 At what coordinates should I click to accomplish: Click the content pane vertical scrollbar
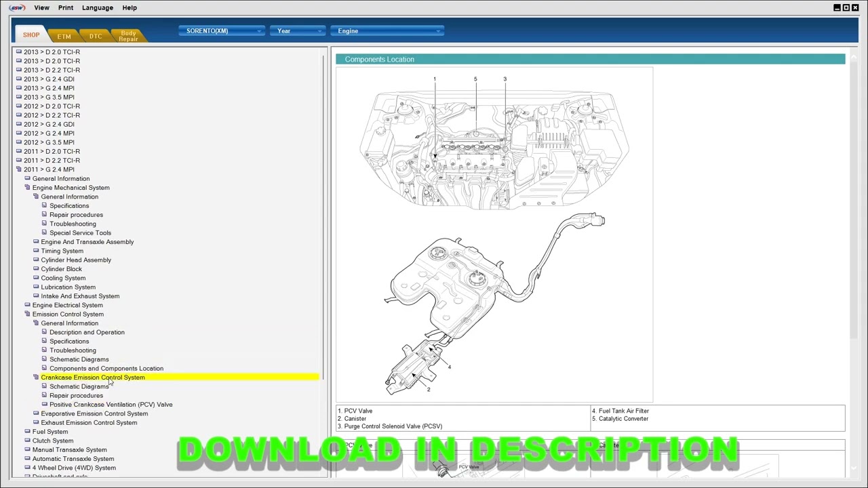[854, 197]
